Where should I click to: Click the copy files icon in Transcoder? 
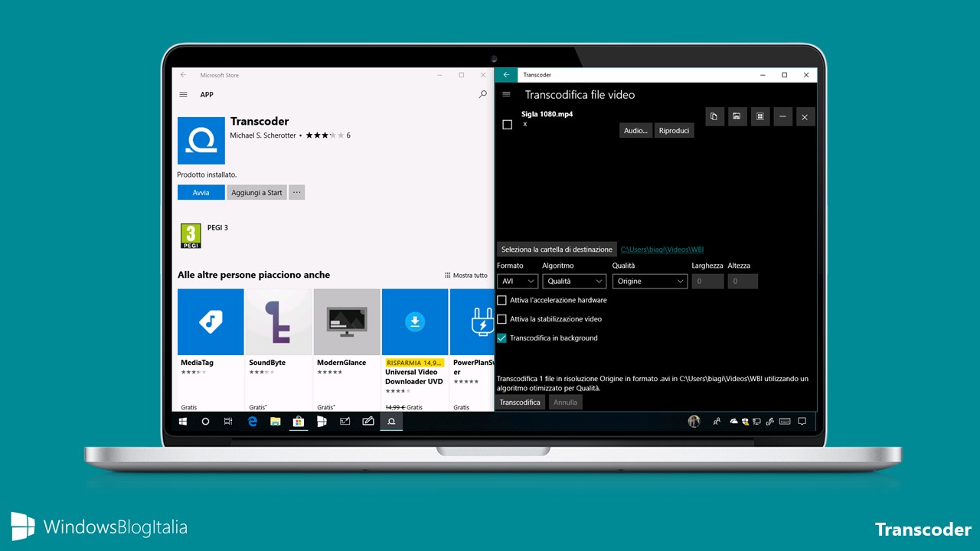tap(714, 116)
